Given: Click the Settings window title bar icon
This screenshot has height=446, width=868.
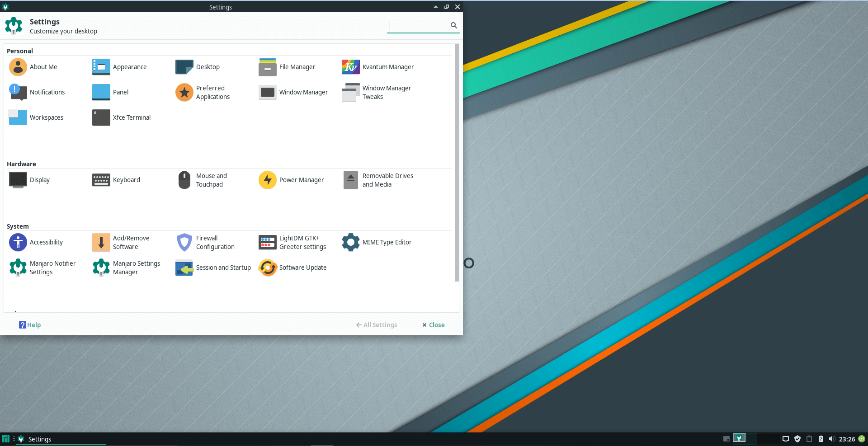Looking at the screenshot, I should (x=5, y=7).
